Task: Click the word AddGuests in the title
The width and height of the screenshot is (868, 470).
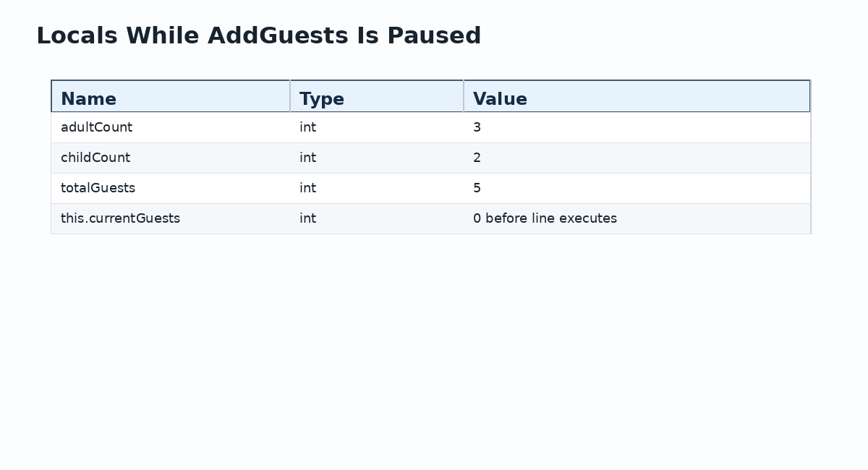Action: pyautogui.click(x=278, y=35)
